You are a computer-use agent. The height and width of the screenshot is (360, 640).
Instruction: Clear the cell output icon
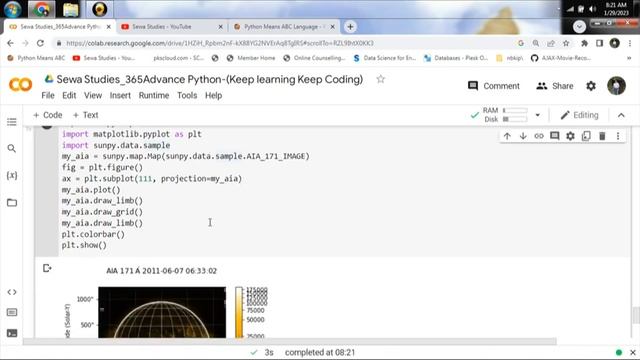(x=47, y=268)
